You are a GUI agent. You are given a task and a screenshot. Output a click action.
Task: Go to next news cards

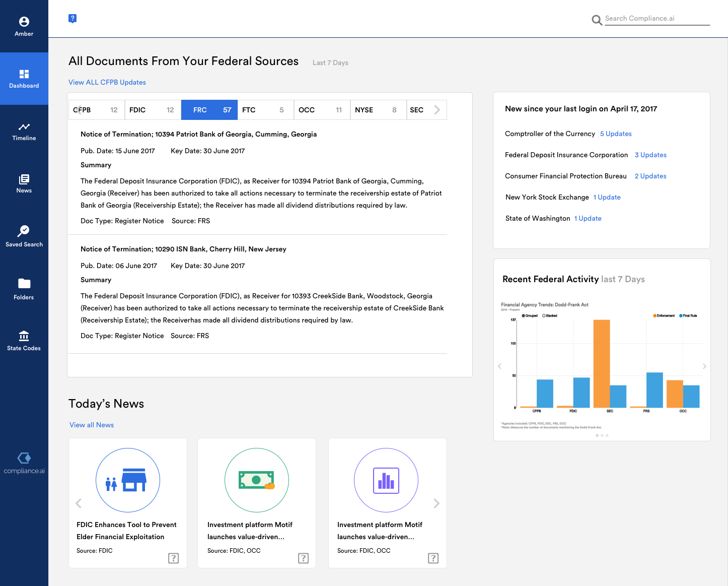click(x=436, y=503)
